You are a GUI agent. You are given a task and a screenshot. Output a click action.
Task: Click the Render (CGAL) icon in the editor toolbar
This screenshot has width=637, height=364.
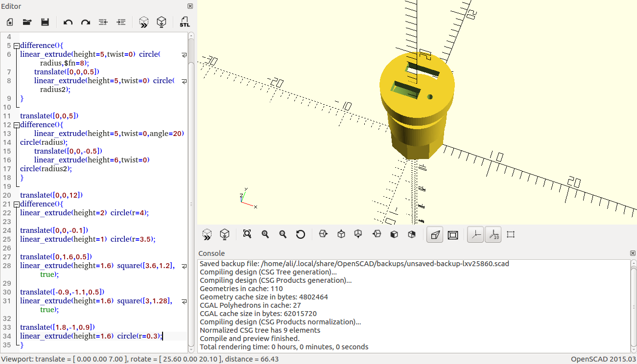[x=162, y=22]
